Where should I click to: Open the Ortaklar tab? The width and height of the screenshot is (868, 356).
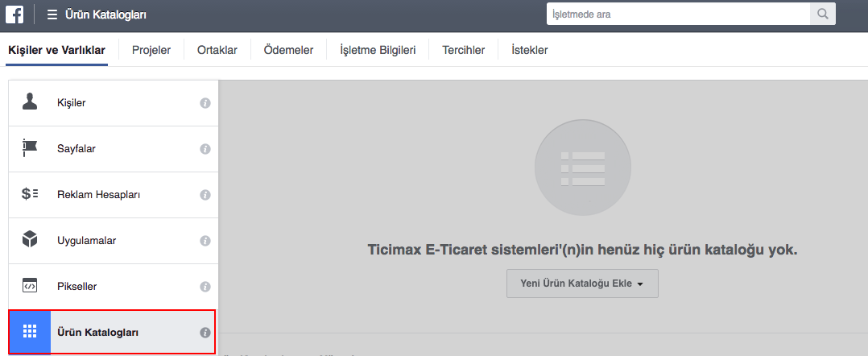pos(217,51)
